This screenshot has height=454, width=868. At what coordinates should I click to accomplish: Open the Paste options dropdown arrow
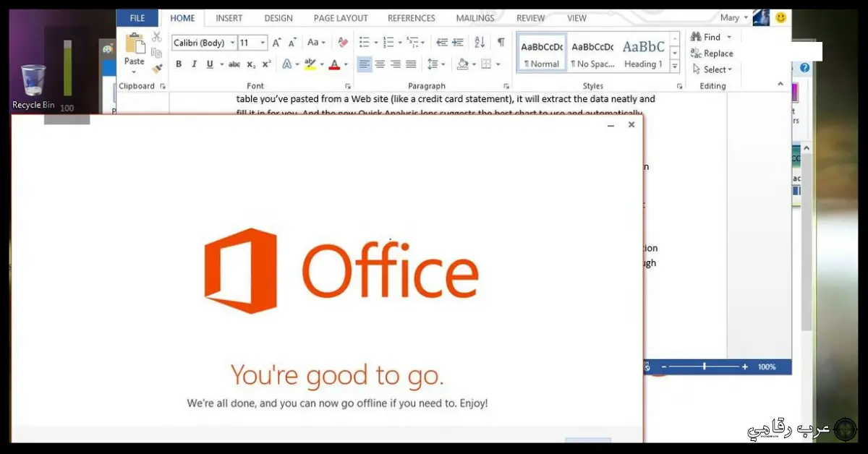pos(135,72)
